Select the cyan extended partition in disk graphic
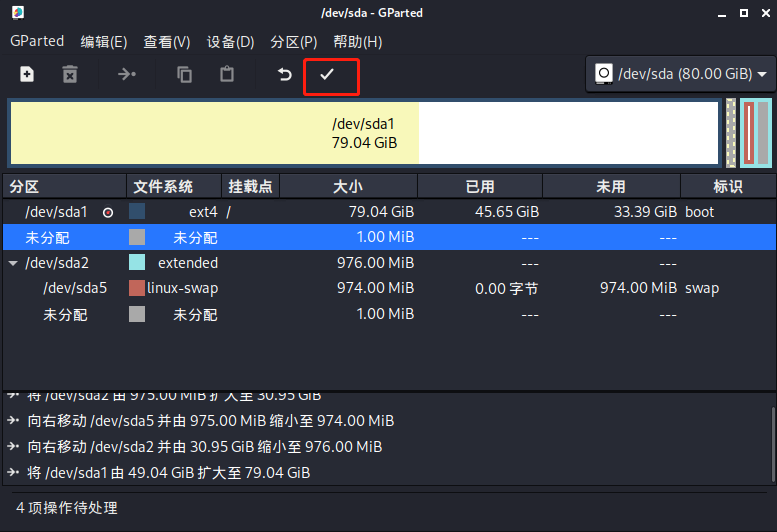 click(x=756, y=133)
